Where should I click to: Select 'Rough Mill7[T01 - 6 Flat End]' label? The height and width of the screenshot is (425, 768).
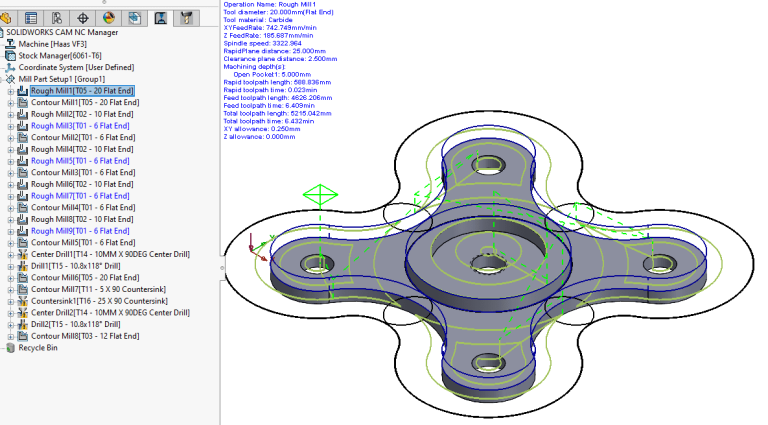80,196
